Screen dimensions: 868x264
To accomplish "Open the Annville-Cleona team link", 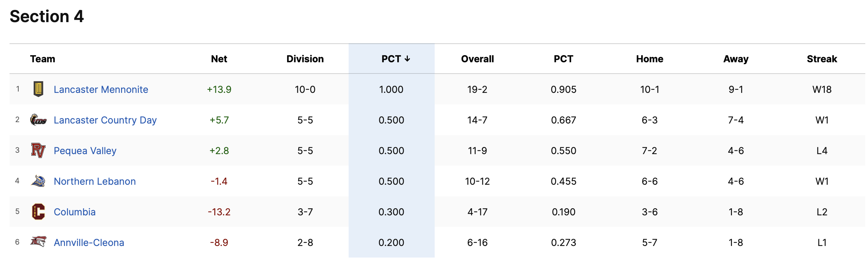I will 89,243.
